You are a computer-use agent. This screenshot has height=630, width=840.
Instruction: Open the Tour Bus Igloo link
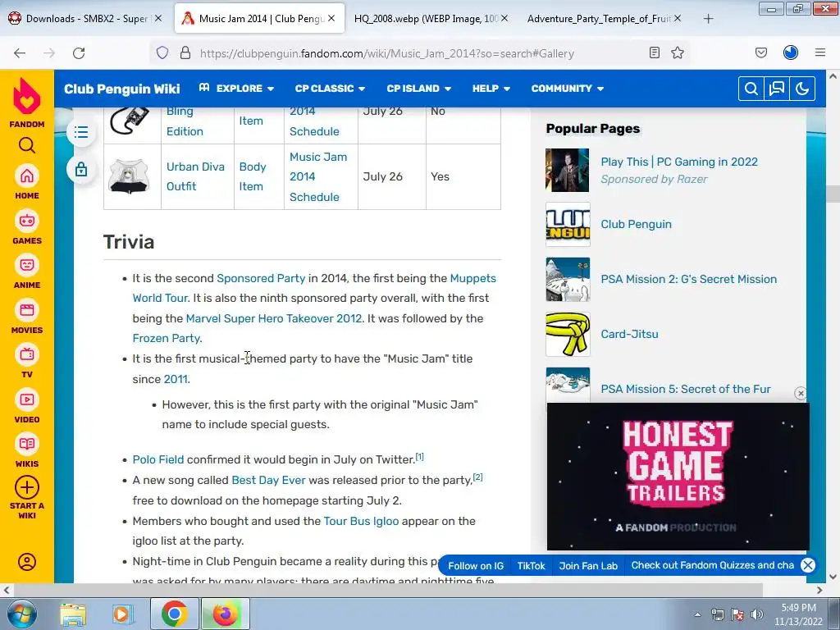(361, 521)
